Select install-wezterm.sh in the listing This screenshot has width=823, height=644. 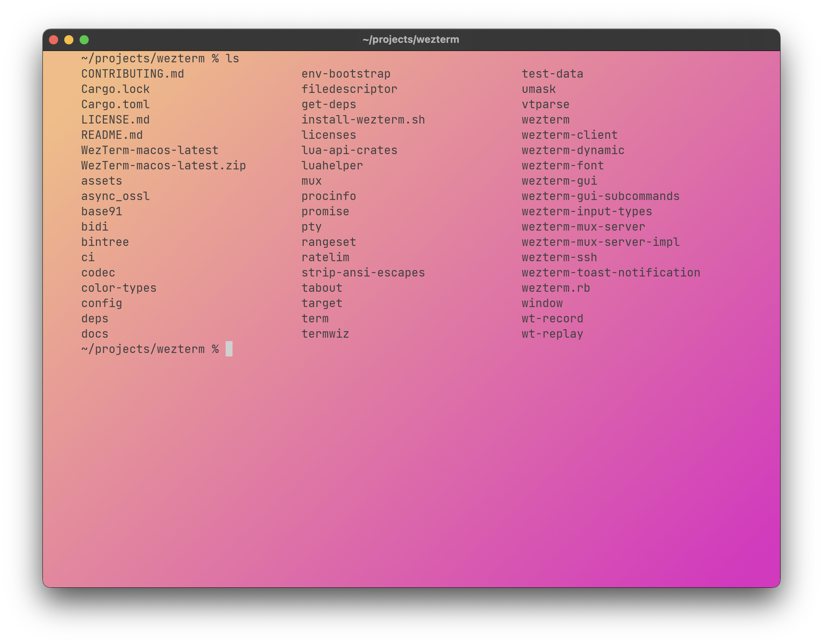tap(363, 120)
